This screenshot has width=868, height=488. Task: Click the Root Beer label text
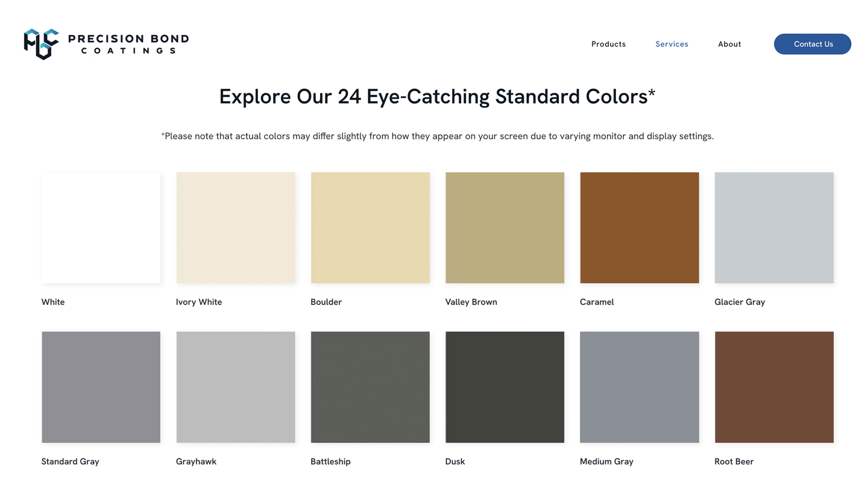pos(734,461)
